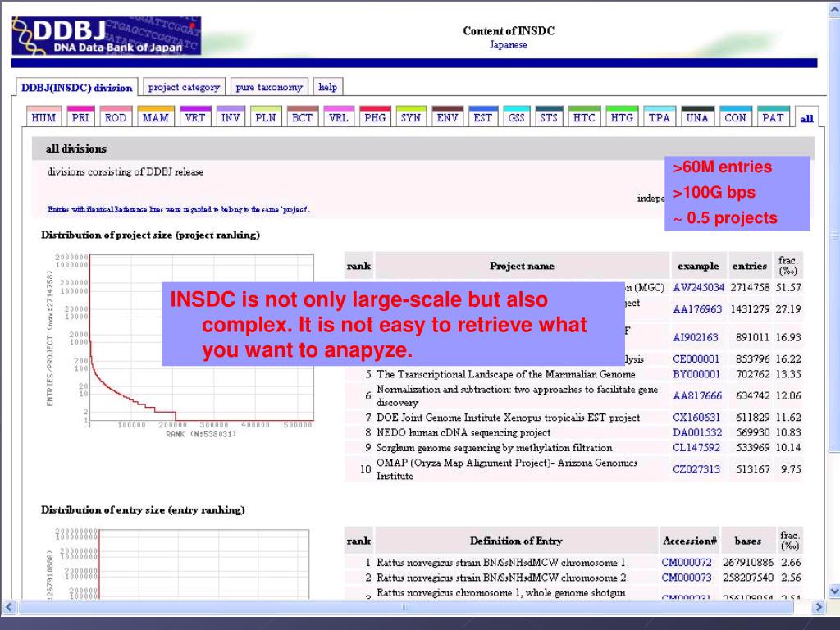Switch to project category tab

184,87
